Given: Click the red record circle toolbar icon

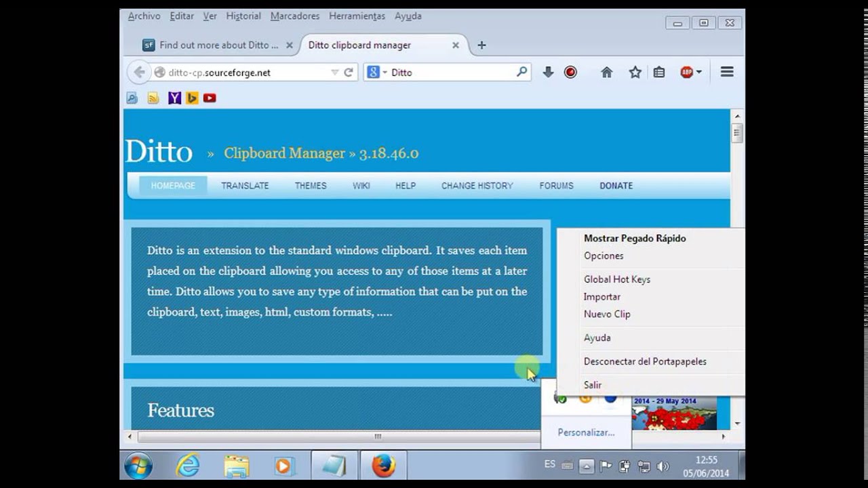Looking at the screenshot, I should coord(570,72).
